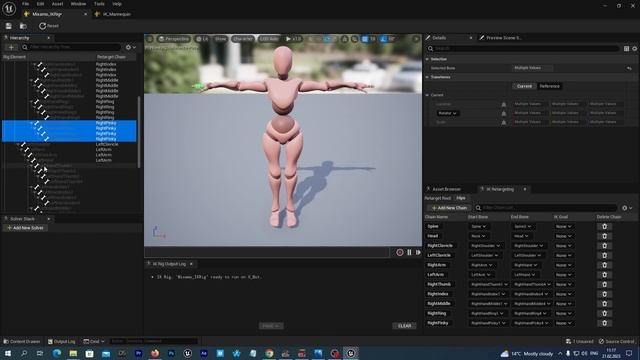Screen dimensions: 640x360
Task: Click the Details panel search field
Action: [x=522, y=49]
